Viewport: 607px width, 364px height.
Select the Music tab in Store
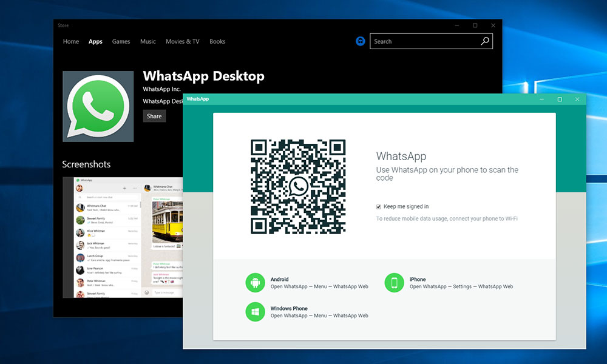click(x=148, y=42)
